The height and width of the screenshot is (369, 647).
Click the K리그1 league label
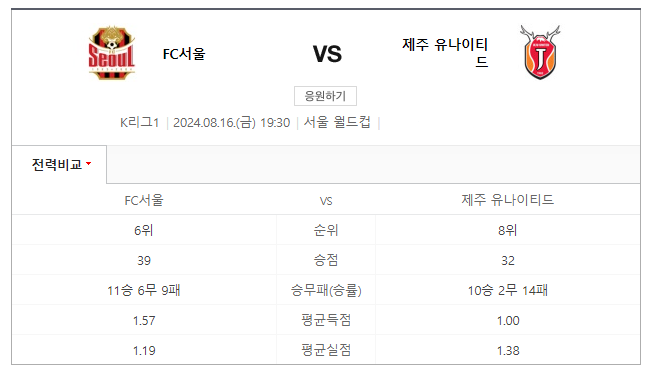[x=139, y=123]
